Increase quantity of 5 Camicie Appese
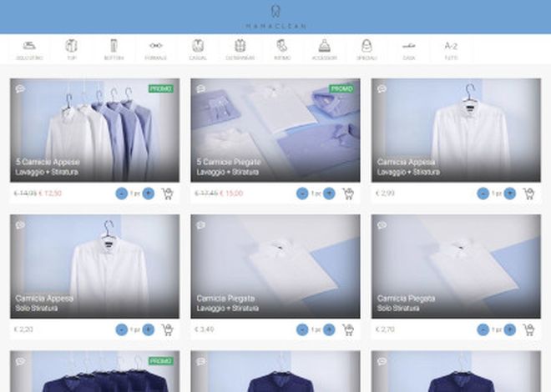This screenshot has height=392, width=551. (x=149, y=193)
